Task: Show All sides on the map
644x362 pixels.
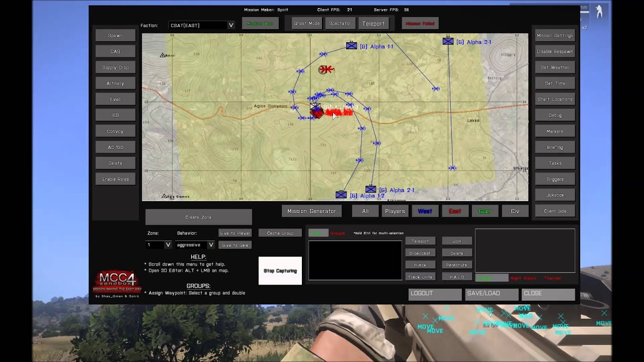Action: [365, 211]
